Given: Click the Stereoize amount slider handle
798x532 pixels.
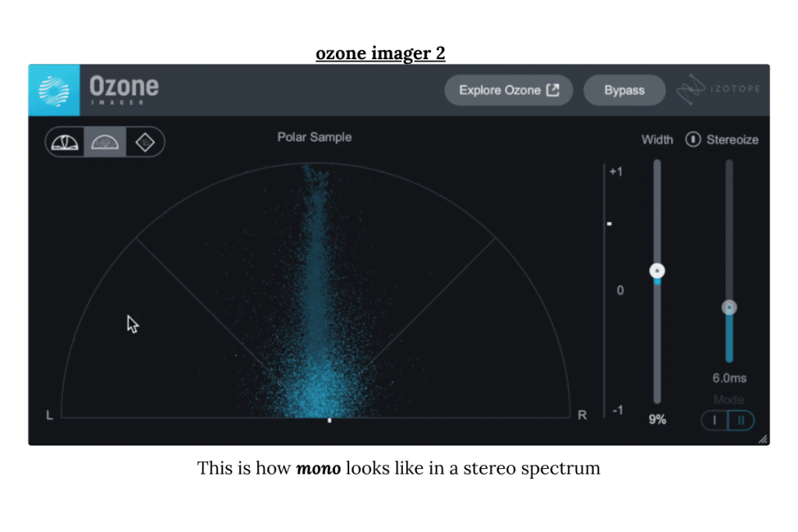Looking at the screenshot, I should pos(729,307).
